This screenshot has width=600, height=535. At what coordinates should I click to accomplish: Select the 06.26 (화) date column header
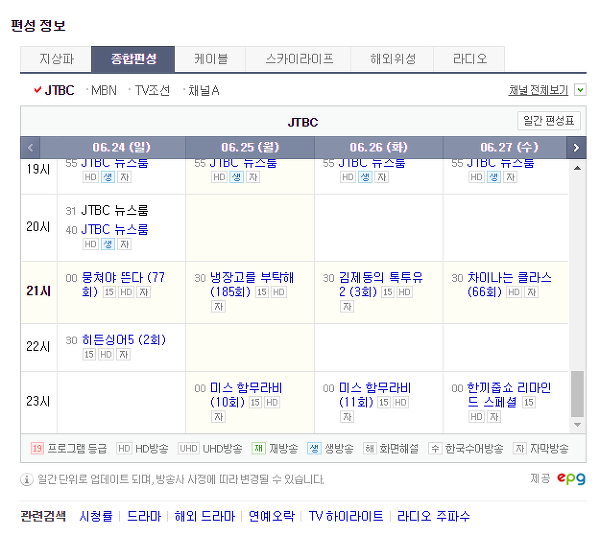[x=379, y=148]
